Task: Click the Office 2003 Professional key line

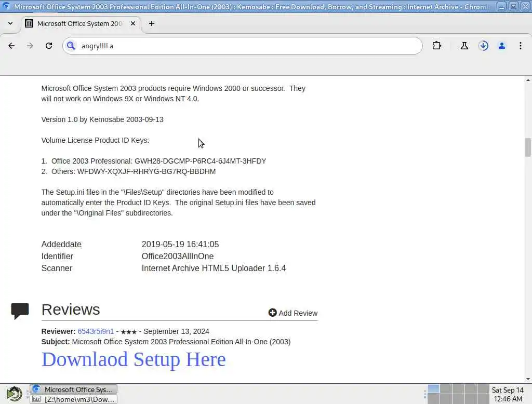Action: pos(154,161)
